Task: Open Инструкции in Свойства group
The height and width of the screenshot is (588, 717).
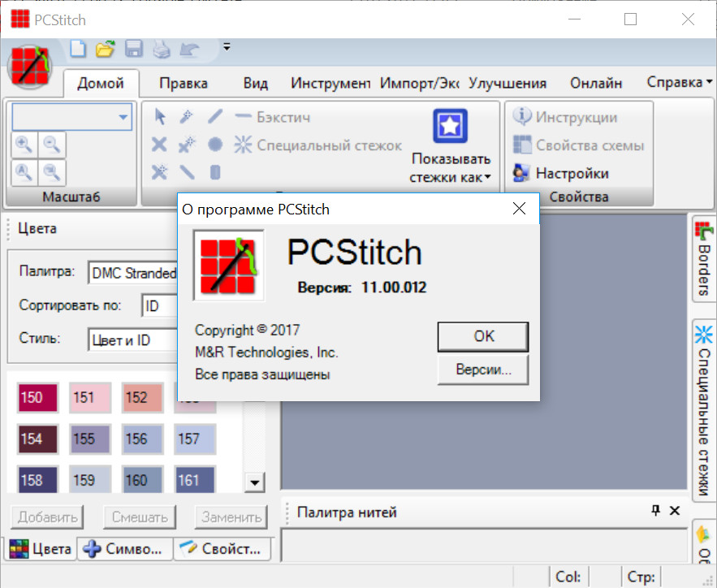Action: pyautogui.click(x=564, y=117)
